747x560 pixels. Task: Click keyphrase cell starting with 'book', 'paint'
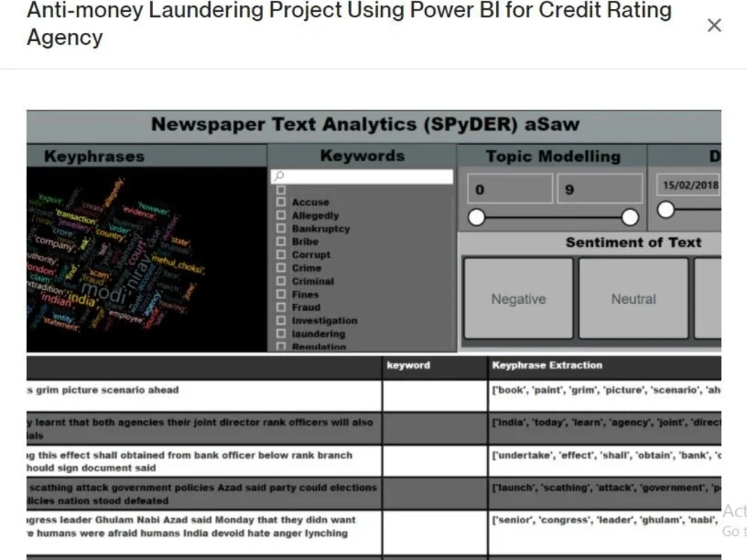point(605,396)
